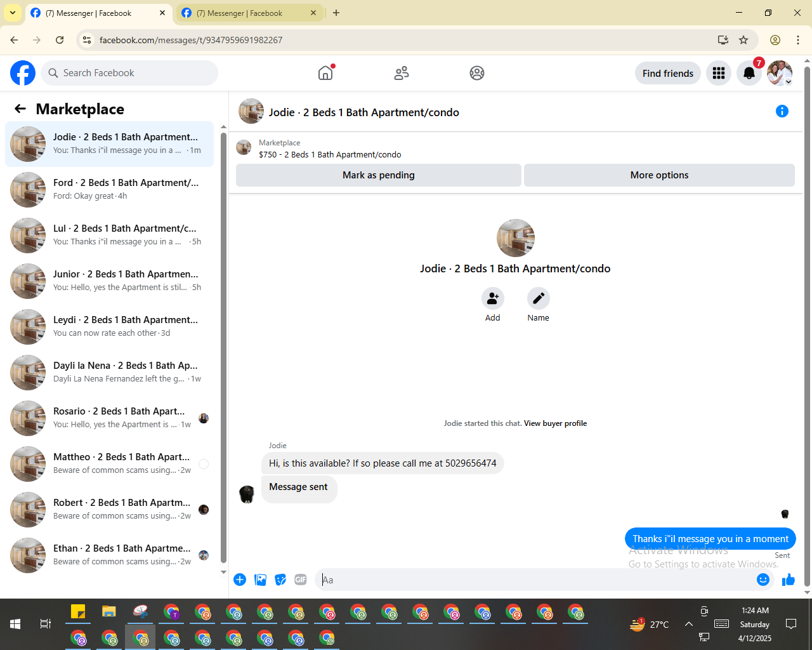The width and height of the screenshot is (812, 650).
Task: Focus the Search Facebook field
Action: click(129, 73)
